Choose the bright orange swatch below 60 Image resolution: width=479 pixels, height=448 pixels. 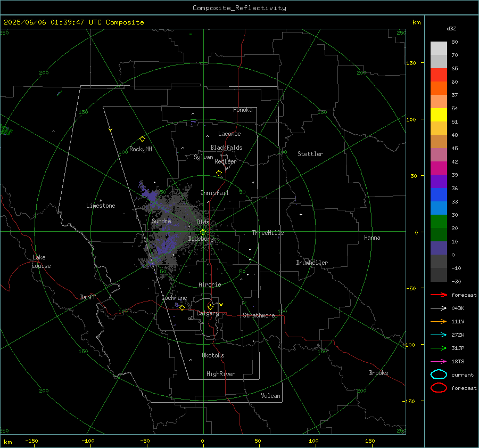click(x=439, y=88)
